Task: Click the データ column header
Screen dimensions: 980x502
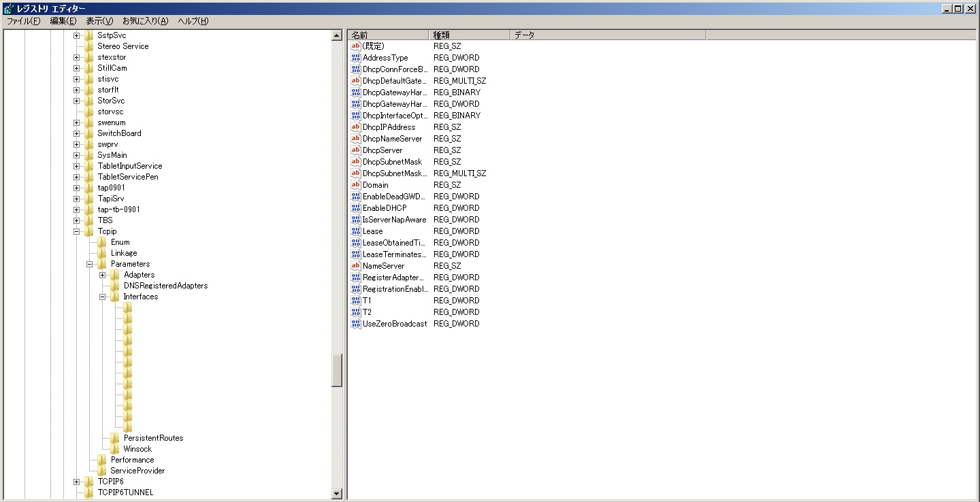Action: point(608,35)
